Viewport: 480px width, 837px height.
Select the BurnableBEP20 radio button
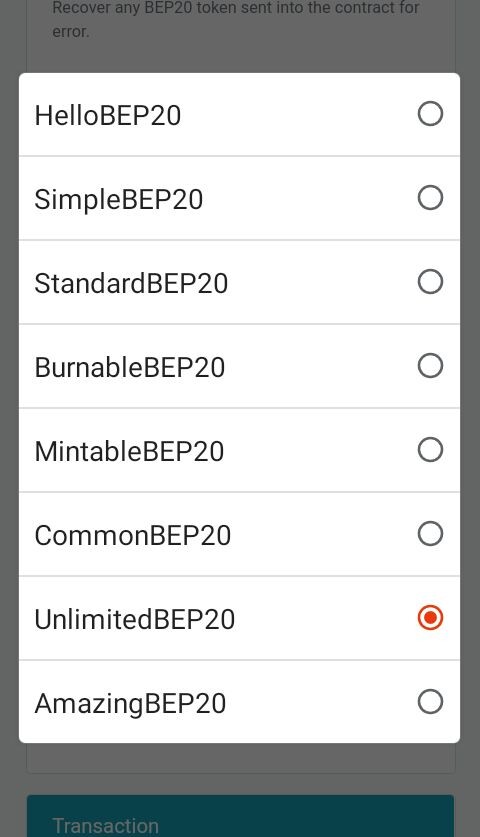430,366
